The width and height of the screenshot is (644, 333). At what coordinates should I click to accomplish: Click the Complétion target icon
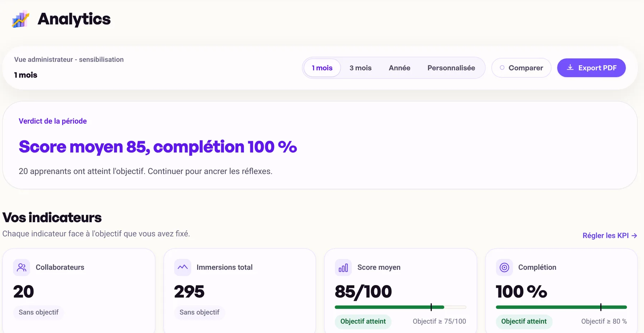[504, 268]
